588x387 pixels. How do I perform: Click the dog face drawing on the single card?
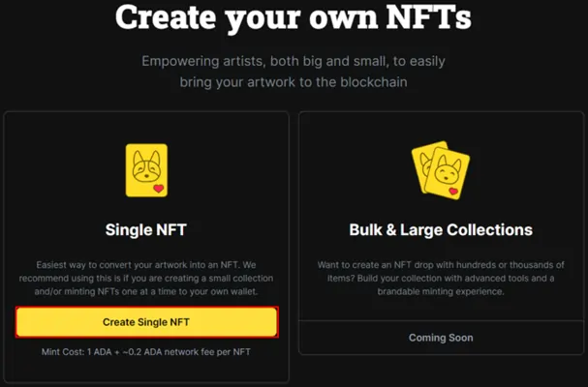click(x=146, y=166)
